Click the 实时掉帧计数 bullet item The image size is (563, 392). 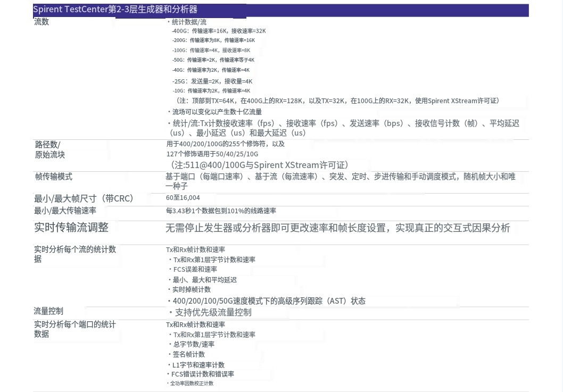(191, 289)
